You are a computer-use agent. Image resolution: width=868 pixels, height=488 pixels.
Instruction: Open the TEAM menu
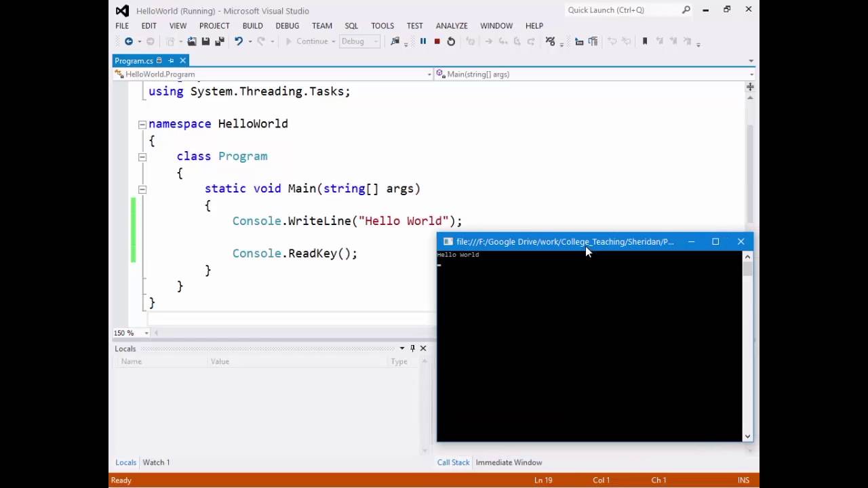point(322,26)
